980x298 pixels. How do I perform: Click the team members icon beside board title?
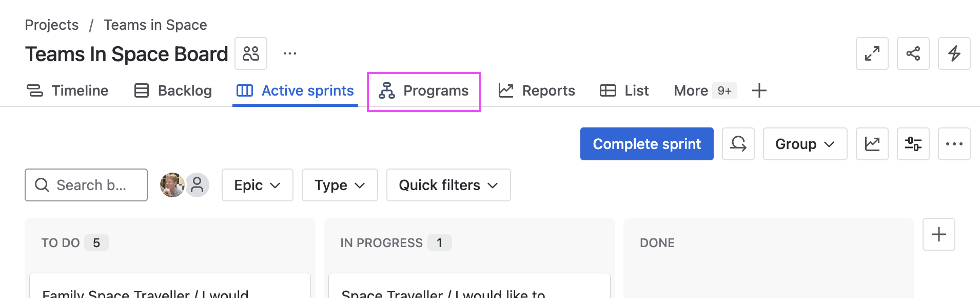(x=251, y=53)
